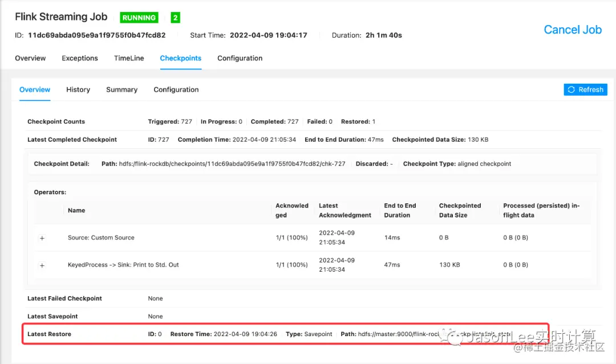Click the Latest Failed Checkpoint label
The image size is (616, 364).
[x=64, y=298]
